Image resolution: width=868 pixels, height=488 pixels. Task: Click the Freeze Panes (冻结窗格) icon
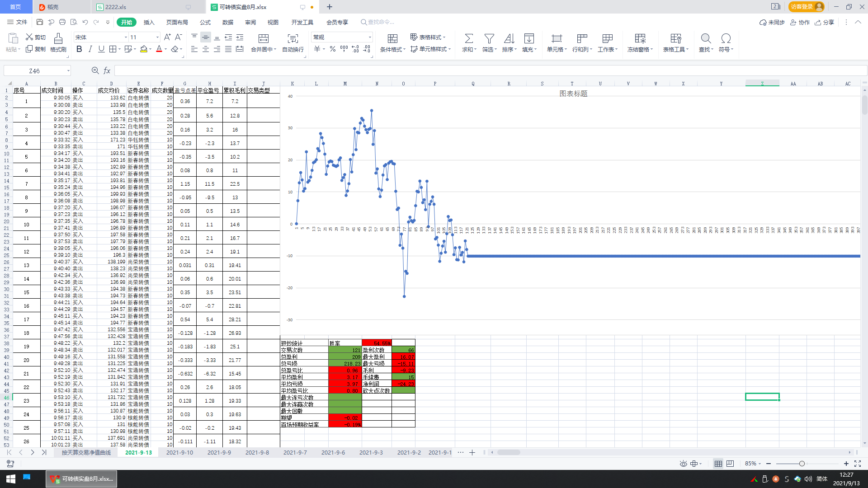pyautogui.click(x=640, y=38)
